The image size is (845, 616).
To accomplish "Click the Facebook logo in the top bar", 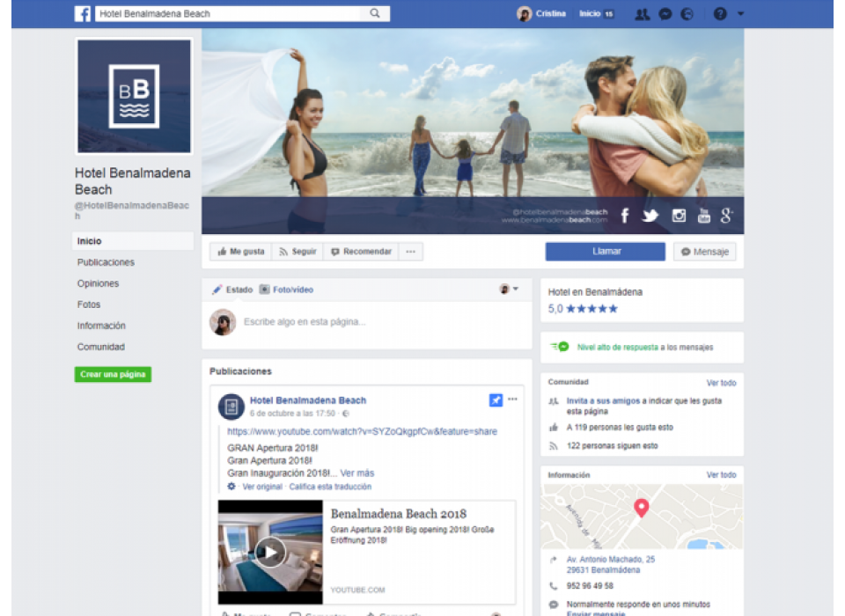I will pos(83,13).
